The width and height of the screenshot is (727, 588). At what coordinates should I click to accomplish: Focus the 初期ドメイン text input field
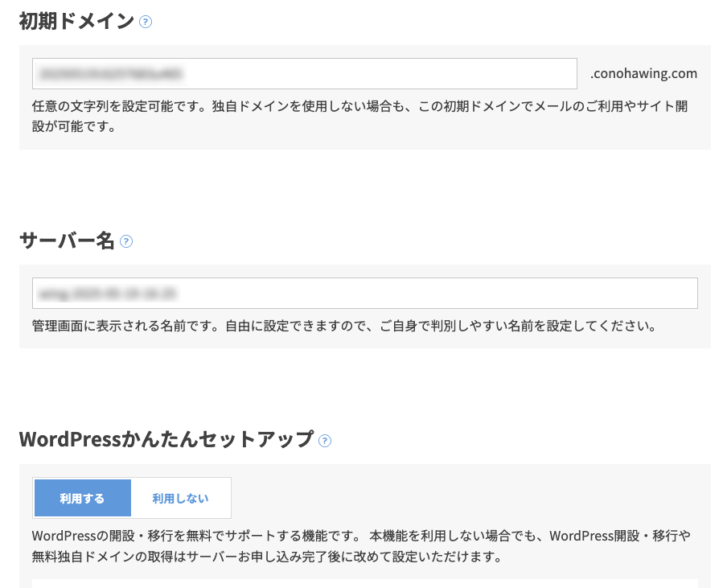coord(305,74)
